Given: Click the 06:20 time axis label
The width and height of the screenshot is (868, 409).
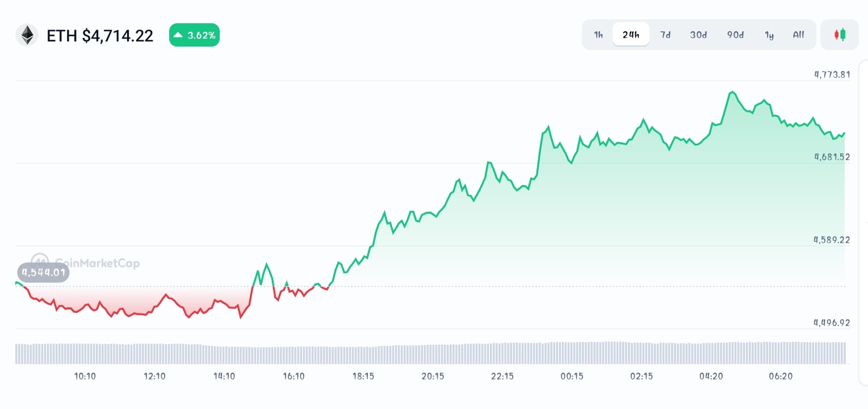Looking at the screenshot, I should (781, 376).
